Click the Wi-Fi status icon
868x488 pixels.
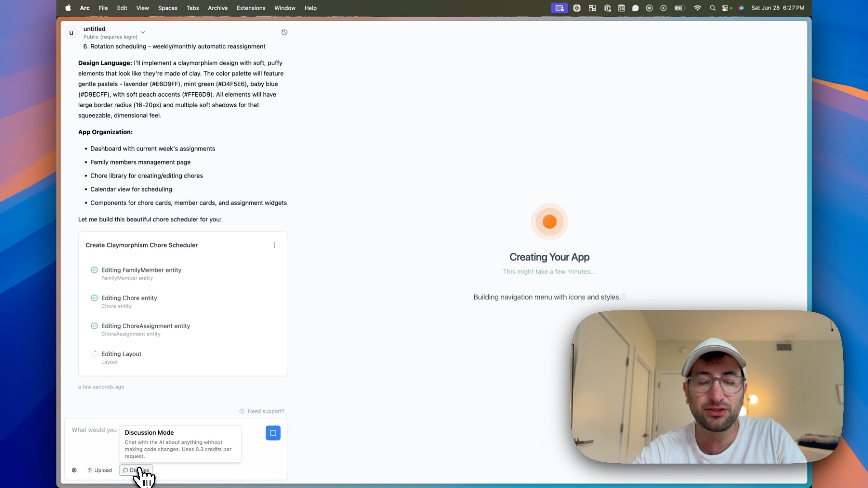pyautogui.click(x=698, y=8)
